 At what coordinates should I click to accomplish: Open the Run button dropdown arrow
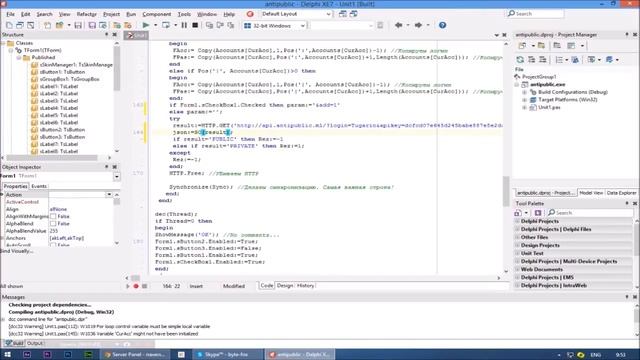(155, 25)
